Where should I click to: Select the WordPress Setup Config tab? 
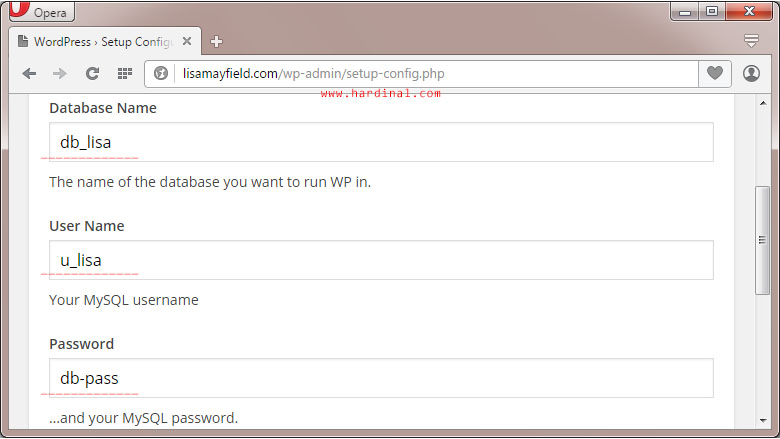(x=104, y=41)
